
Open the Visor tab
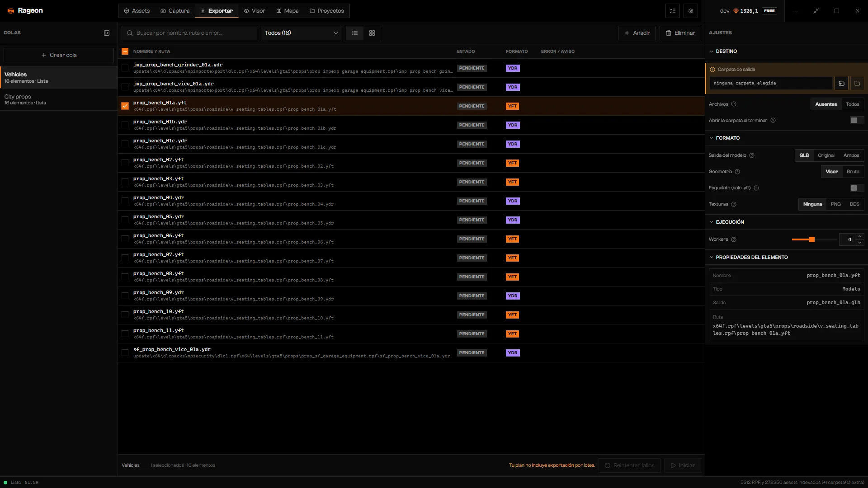coord(255,11)
